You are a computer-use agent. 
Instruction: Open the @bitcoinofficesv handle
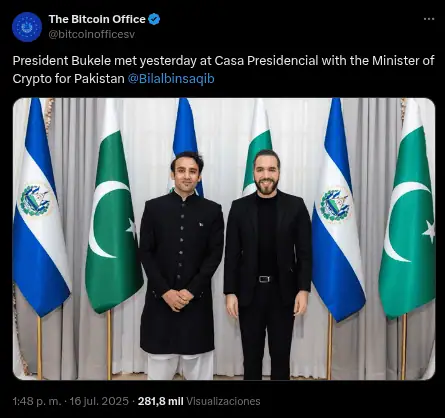tap(92, 34)
